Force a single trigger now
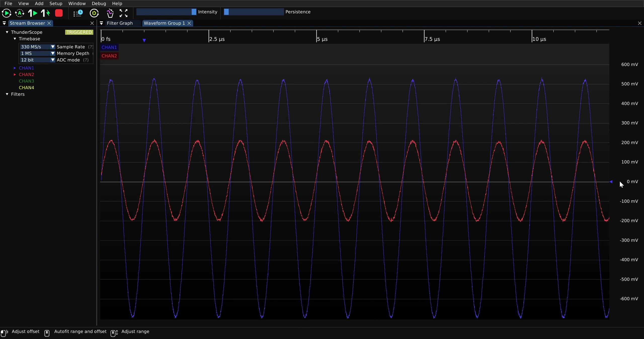 46,13
